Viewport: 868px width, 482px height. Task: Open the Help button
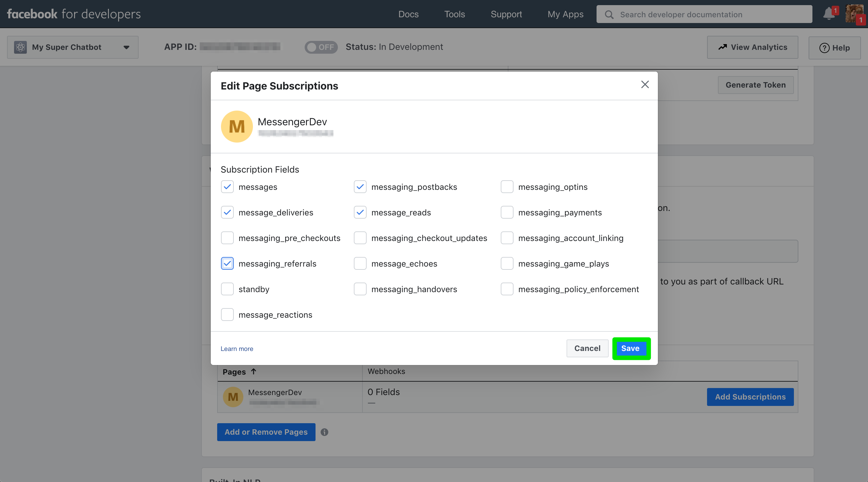(x=834, y=48)
